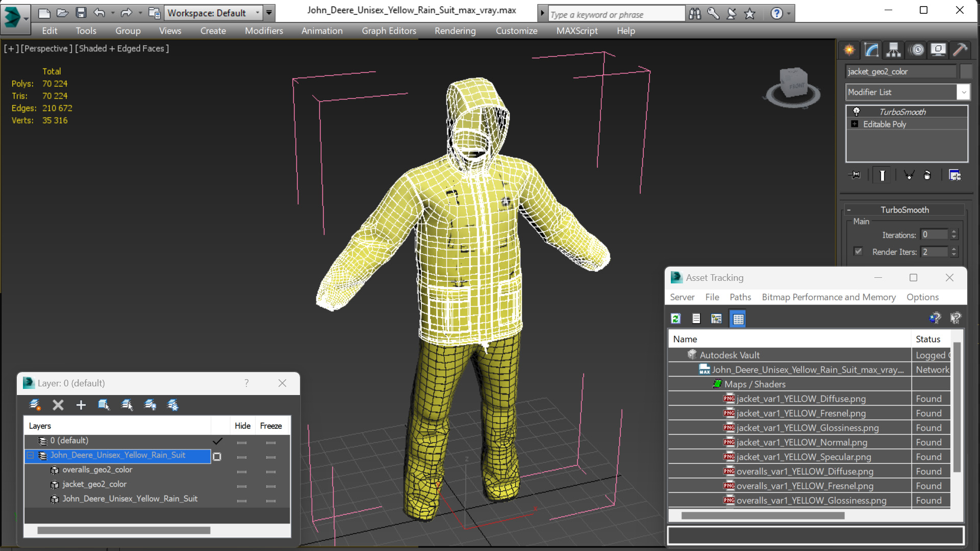Open the Motion command panel
The image size is (980, 551).
tap(917, 49)
